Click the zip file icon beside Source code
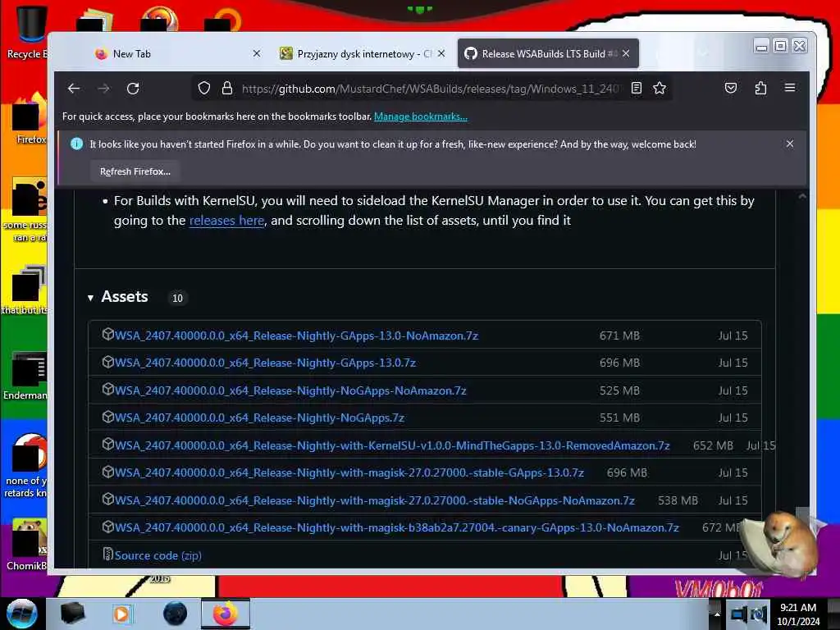Screen dimensions: 840x630 [x=107, y=554]
